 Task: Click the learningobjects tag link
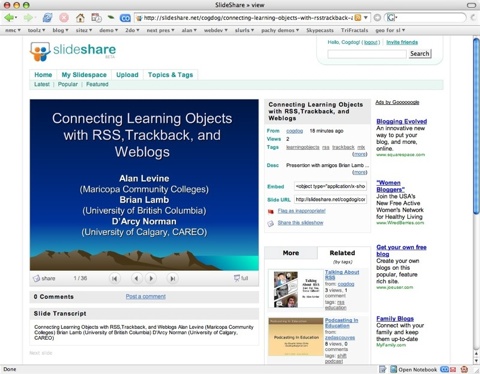(302, 147)
